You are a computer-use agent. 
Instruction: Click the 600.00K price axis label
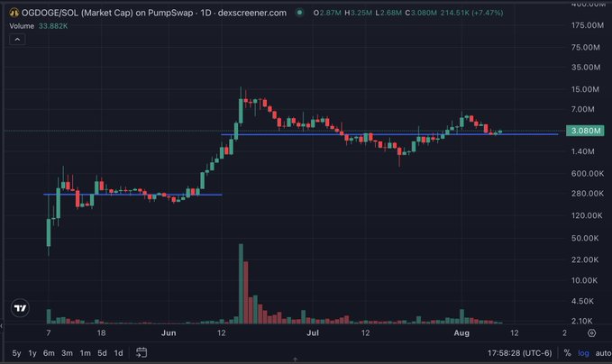588,174
